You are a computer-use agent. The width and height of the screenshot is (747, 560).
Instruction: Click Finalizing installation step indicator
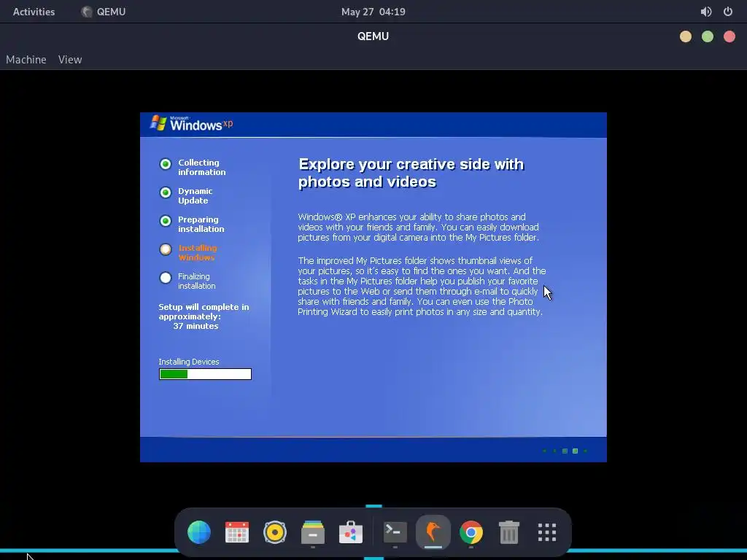click(166, 278)
